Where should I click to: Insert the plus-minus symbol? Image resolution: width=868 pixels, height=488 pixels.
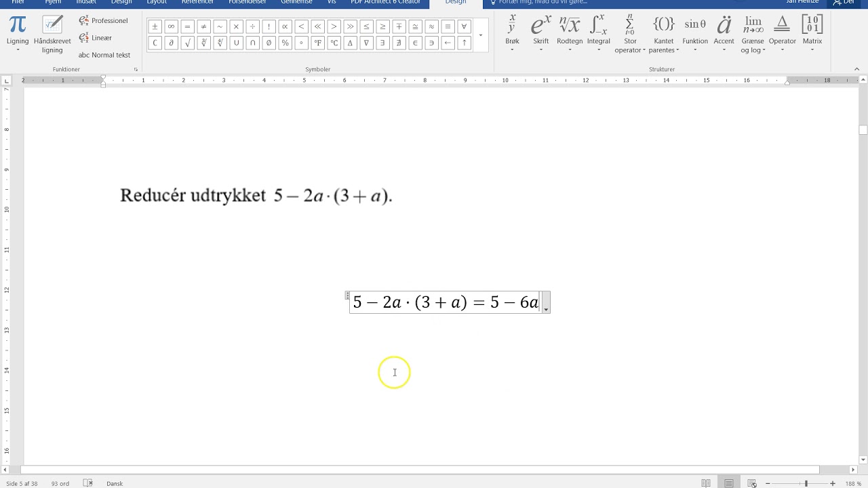click(155, 27)
